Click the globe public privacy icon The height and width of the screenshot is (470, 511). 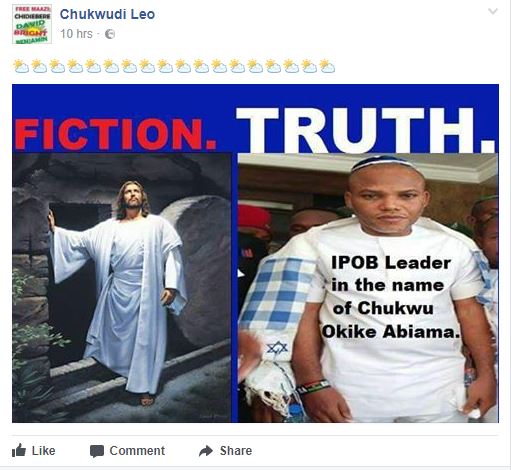pyautogui.click(x=110, y=34)
